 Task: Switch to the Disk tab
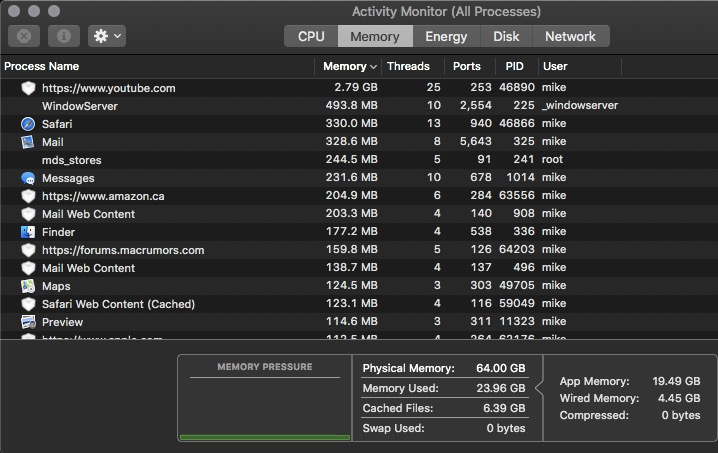click(x=506, y=36)
